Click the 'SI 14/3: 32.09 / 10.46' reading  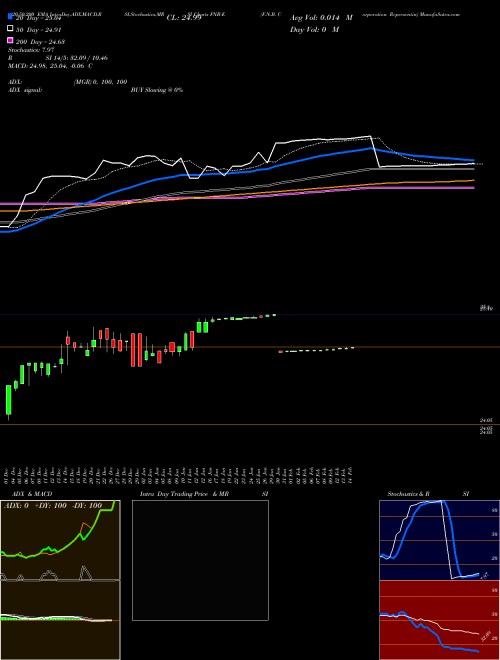click(x=77, y=58)
